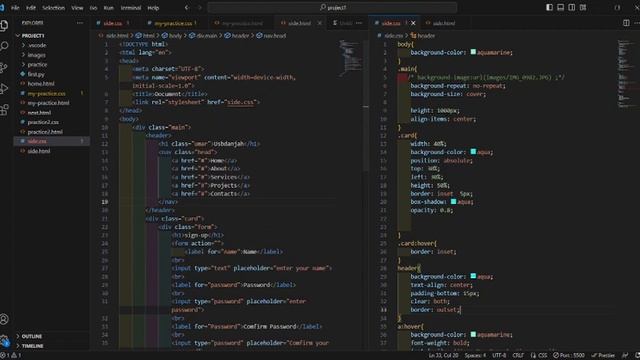Open the Terminal menu
The image size is (640, 360).
point(131,8)
